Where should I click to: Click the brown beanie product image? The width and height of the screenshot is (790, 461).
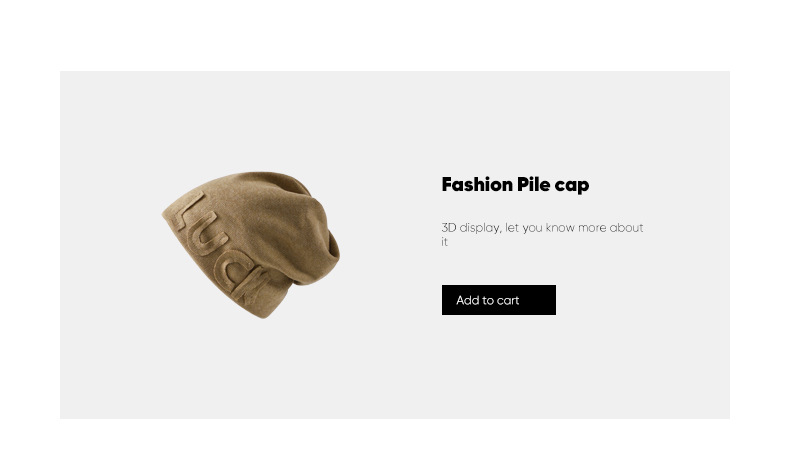coord(251,245)
